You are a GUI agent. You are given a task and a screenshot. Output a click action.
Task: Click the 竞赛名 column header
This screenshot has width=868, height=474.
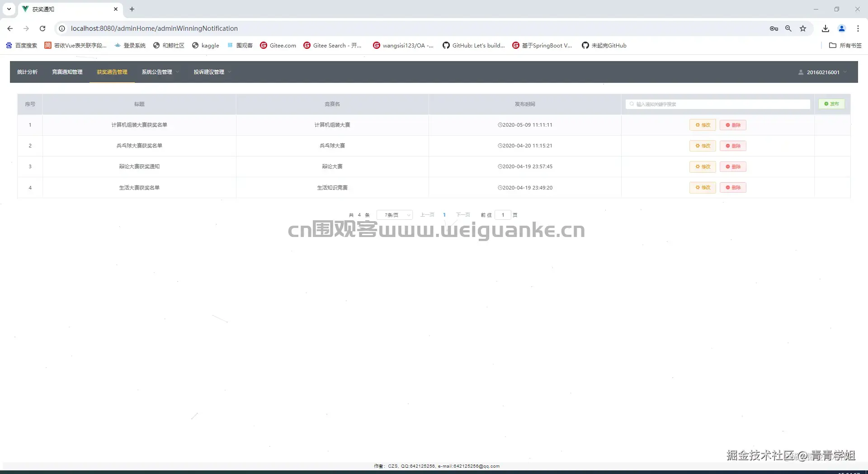(332, 104)
